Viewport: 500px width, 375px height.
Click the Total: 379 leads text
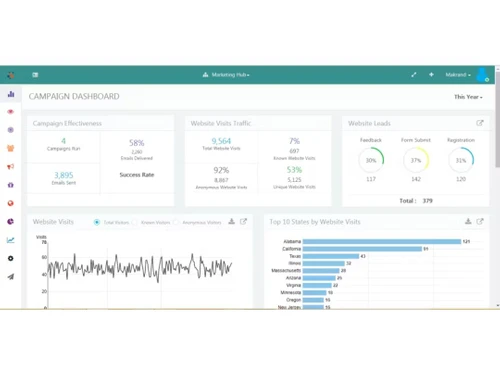416,201
